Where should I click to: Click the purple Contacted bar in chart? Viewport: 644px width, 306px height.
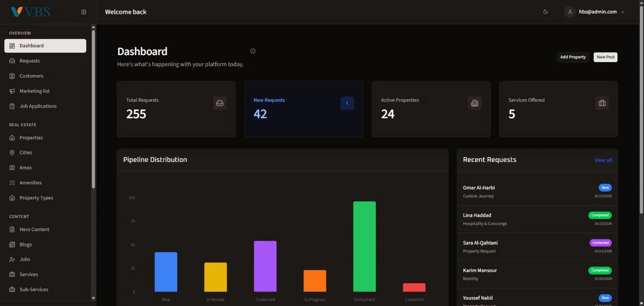[265, 267]
